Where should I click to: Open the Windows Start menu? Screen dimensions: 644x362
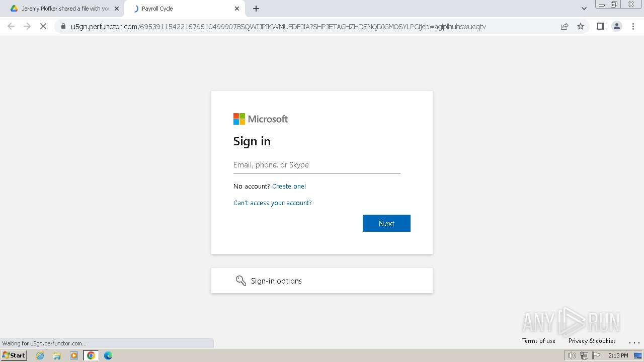14,355
